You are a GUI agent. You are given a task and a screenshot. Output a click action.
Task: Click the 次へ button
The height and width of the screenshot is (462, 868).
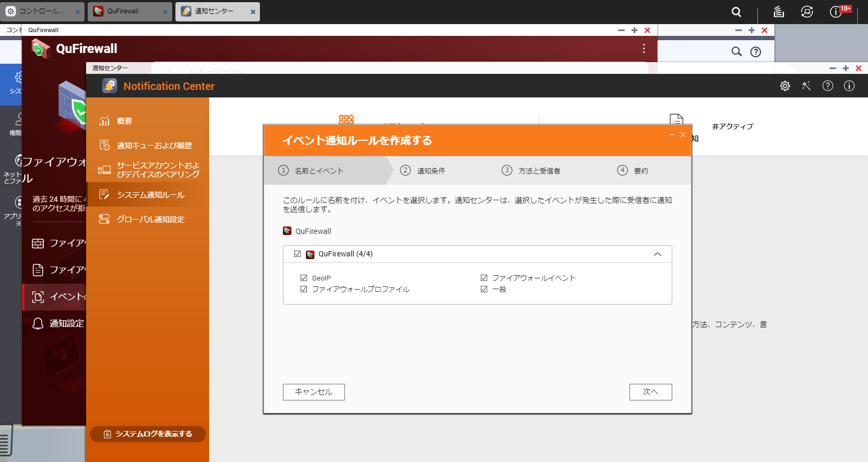[650, 392]
